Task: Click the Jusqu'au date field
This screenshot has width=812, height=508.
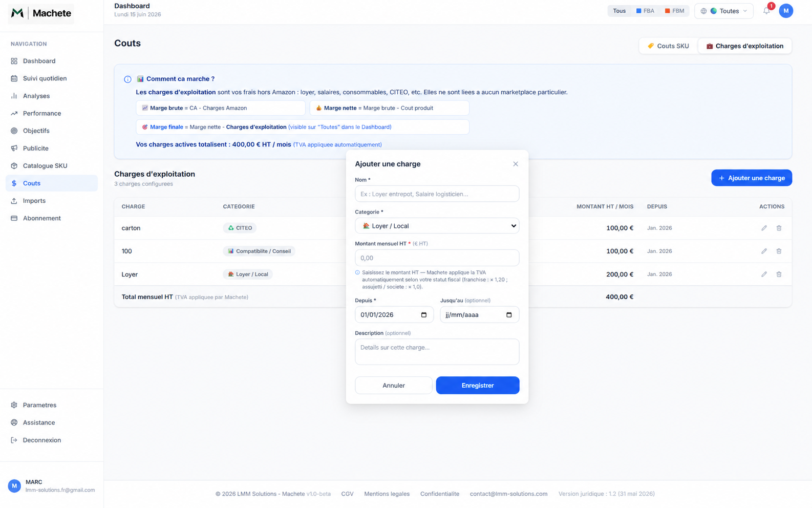Action: tap(479, 315)
